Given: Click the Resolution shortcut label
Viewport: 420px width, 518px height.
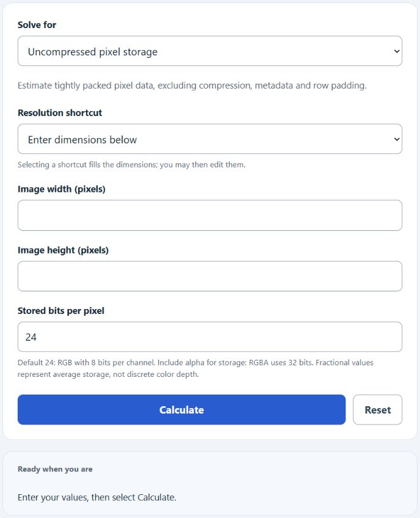Looking at the screenshot, I should coord(60,112).
